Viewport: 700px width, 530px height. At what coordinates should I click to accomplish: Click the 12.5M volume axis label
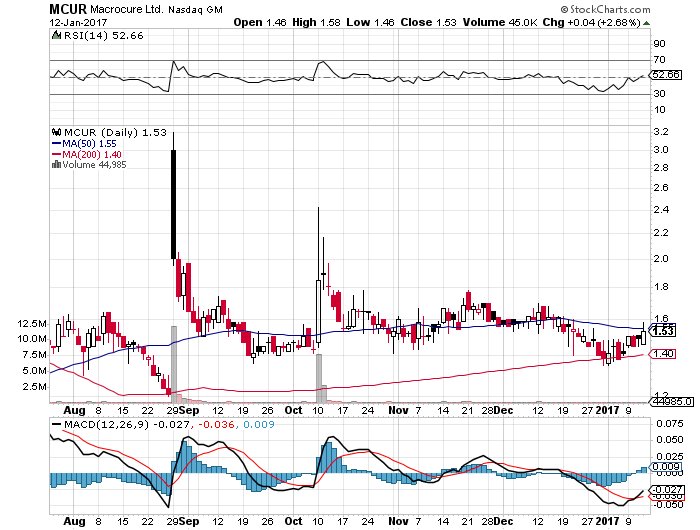(x=32, y=323)
